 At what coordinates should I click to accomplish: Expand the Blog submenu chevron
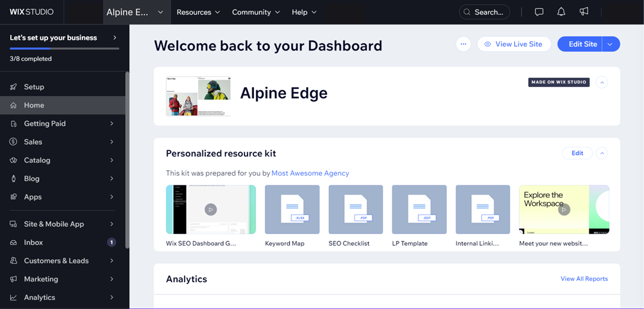coord(112,179)
